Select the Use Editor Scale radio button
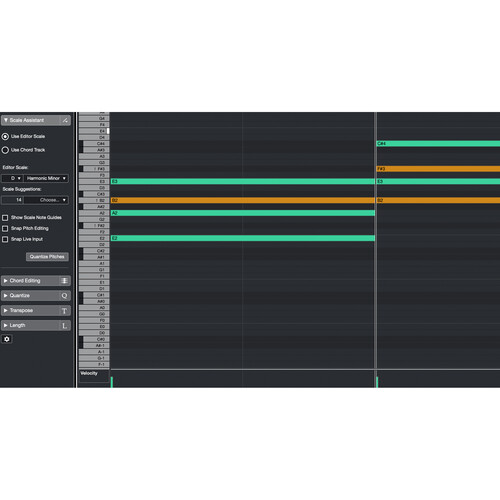The width and height of the screenshot is (500, 500). click(x=5, y=136)
